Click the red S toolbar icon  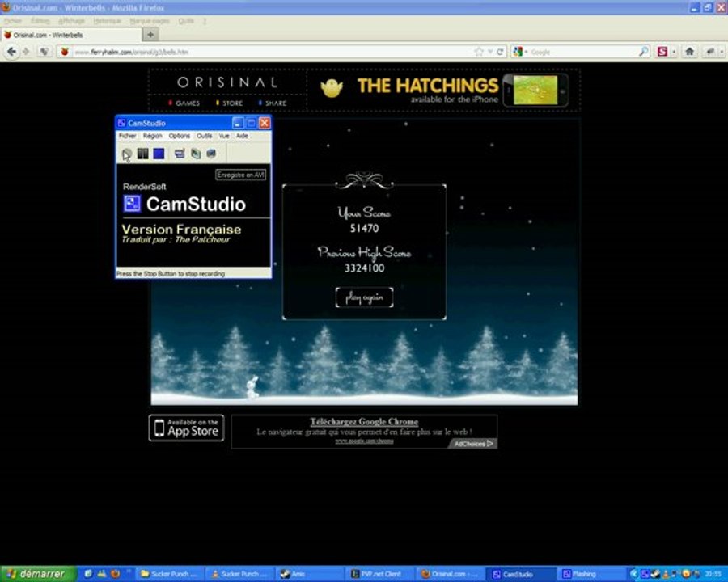tap(662, 52)
